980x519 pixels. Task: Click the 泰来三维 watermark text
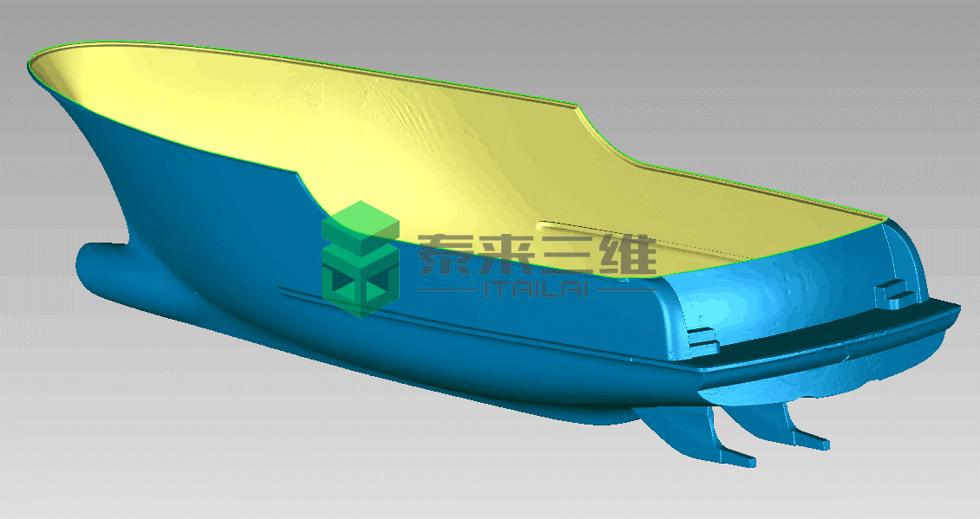536,254
